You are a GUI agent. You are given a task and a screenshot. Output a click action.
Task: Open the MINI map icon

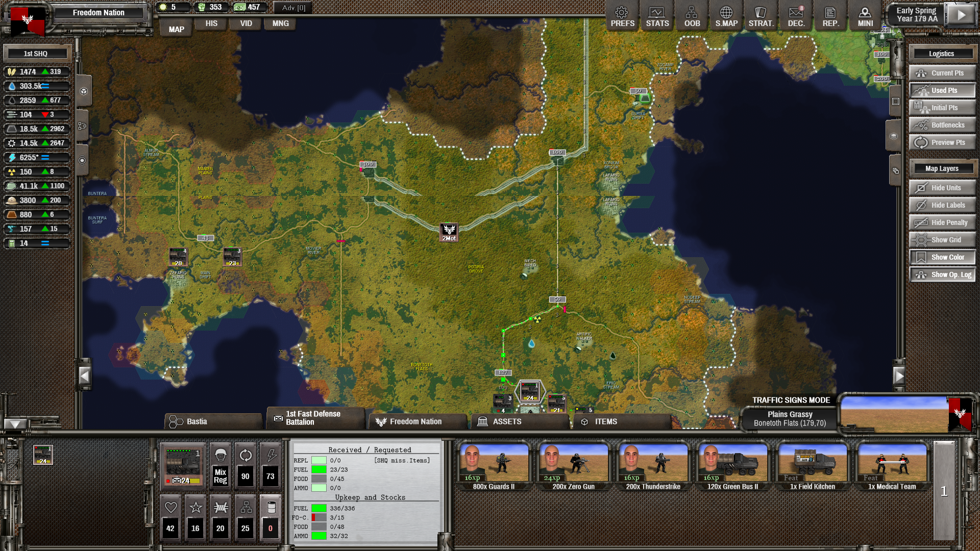coord(865,16)
